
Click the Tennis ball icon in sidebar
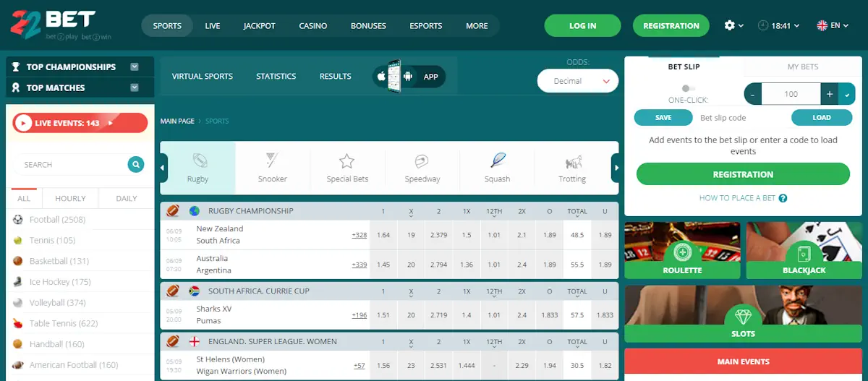coord(18,240)
